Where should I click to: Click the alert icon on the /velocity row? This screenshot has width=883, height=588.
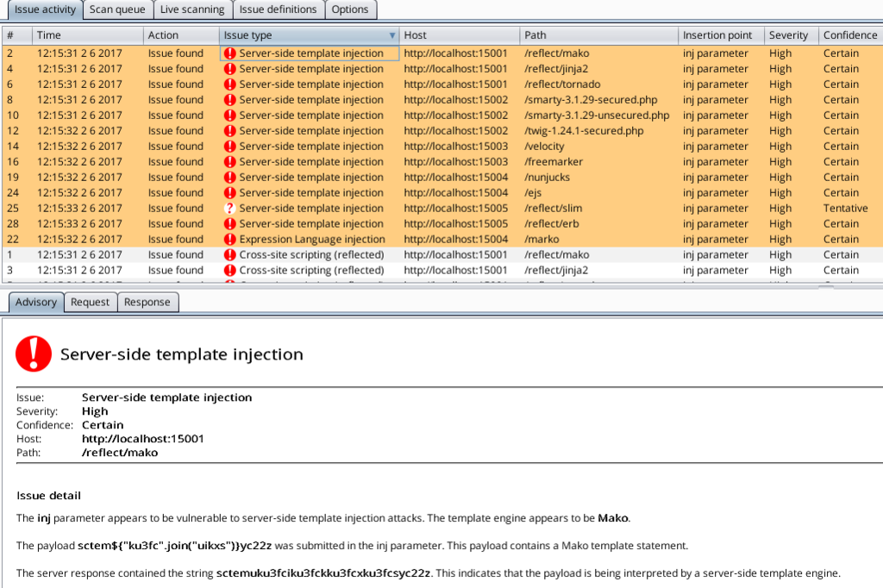click(229, 147)
